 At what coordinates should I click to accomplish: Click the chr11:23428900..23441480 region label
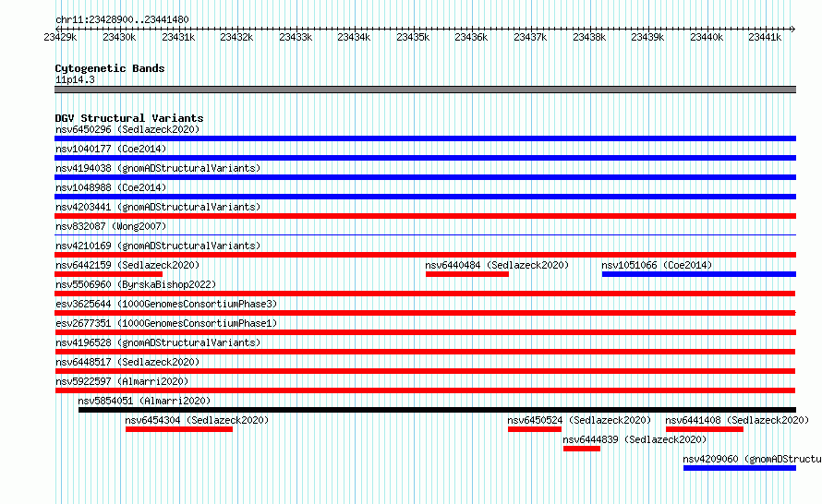[x=122, y=19]
